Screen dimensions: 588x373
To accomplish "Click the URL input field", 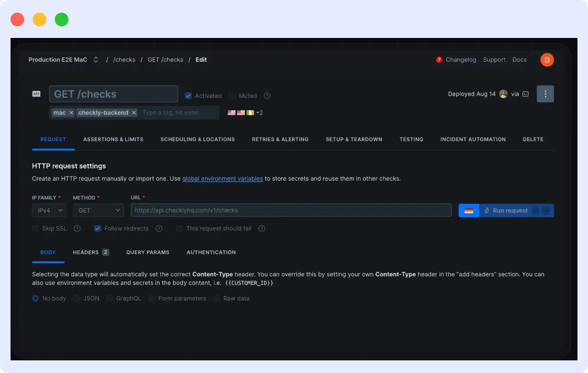I will 291,210.
